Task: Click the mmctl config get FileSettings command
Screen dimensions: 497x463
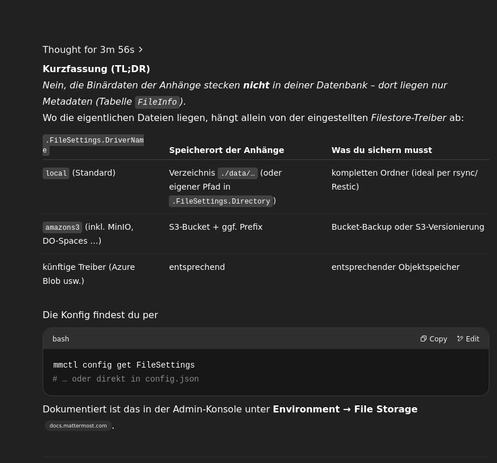Action: click(124, 365)
